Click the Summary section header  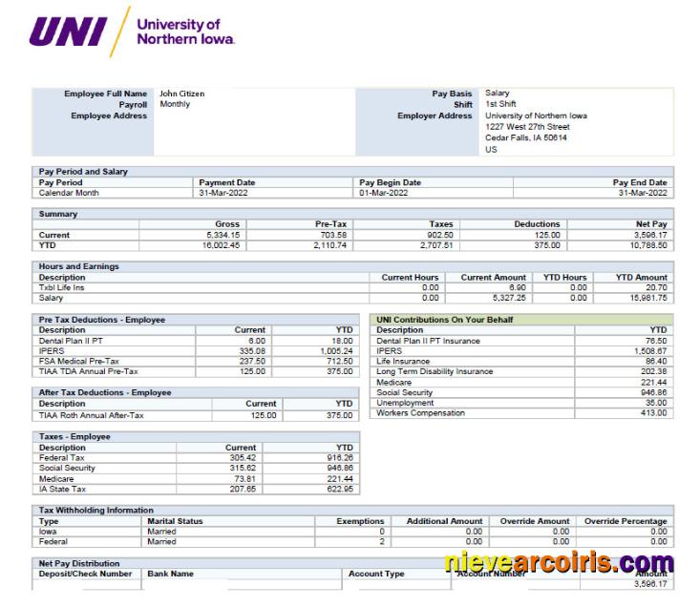point(58,214)
